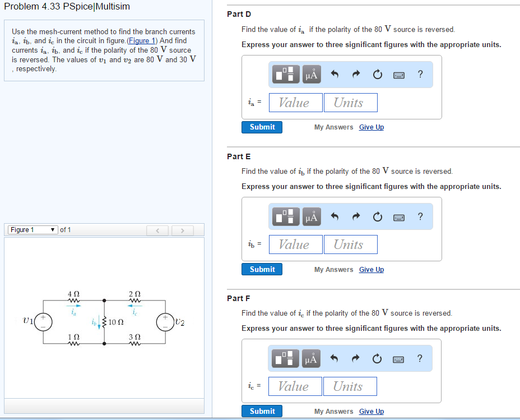Select the μÅ units icon in Part D

pyautogui.click(x=311, y=74)
